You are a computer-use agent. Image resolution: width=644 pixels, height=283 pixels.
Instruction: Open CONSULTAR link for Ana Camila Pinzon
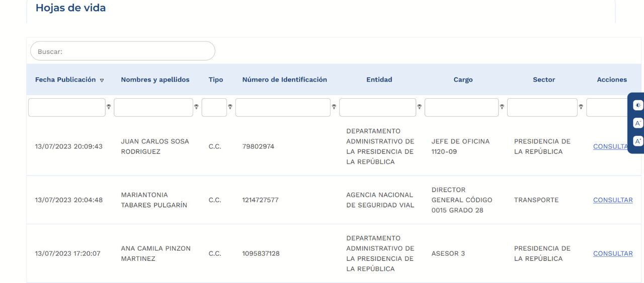(613, 253)
